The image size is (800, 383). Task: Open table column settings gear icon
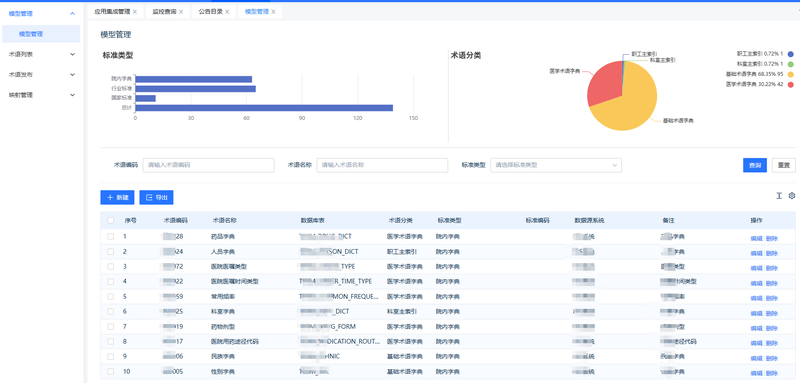coord(792,196)
